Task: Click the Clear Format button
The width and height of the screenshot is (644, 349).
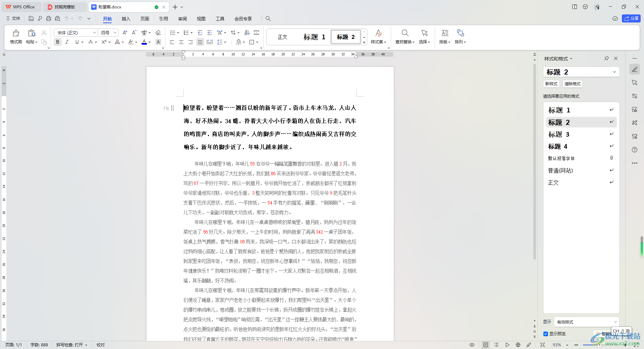Action: [572, 84]
